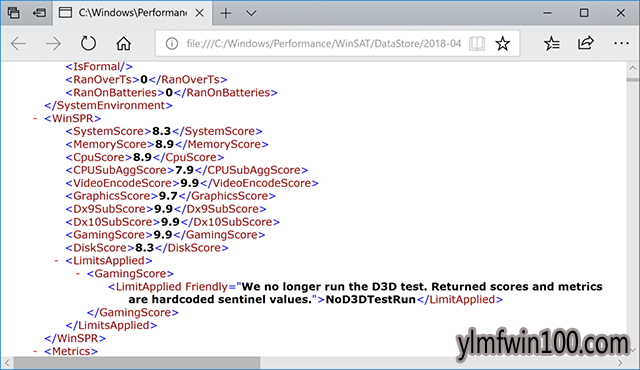
Task: Open the tabs you've set aside
Action: pyautogui.click(x=13, y=13)
